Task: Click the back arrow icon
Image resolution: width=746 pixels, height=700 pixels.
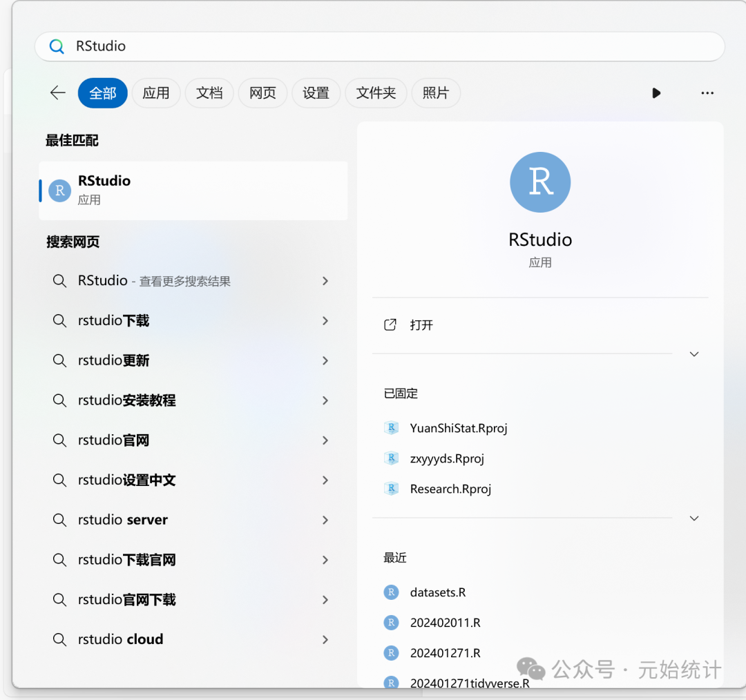Action: tap(58, 93)
